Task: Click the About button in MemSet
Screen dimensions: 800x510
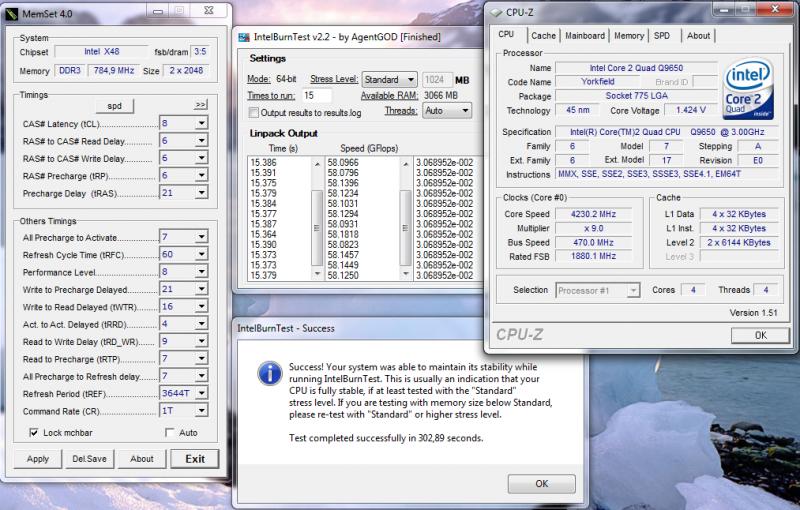Action: pyautogui.click(x=142, y=459)
